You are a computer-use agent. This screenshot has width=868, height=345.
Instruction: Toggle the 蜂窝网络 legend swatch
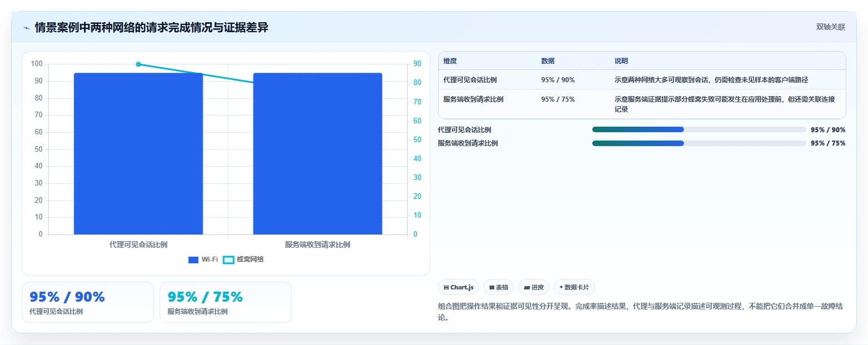[x=229, y=259]
